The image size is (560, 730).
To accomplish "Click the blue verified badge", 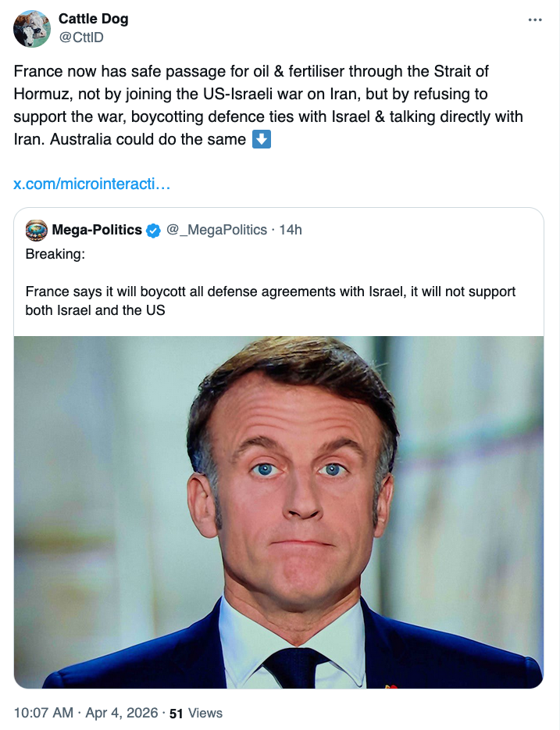I will 154,230.
